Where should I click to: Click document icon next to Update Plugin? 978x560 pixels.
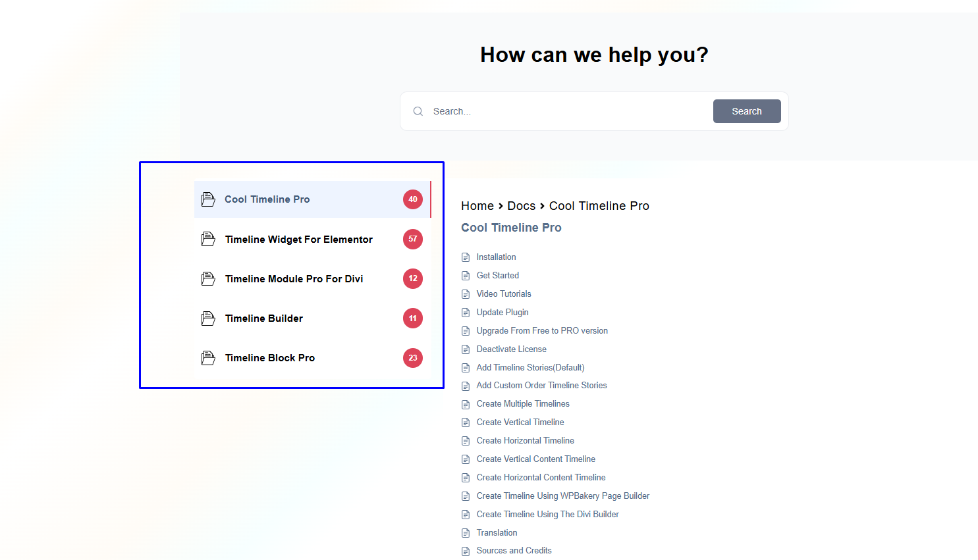pyautogui.click(x=466, y=313)
